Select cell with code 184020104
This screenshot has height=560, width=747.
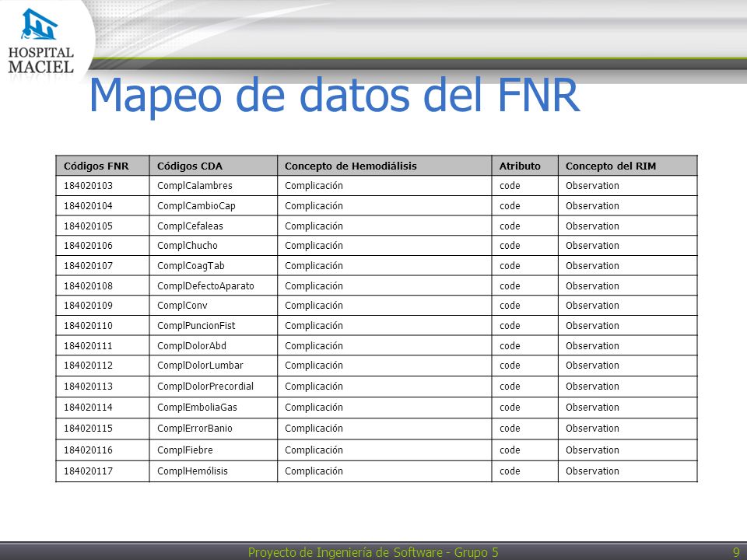click(103, 205)
